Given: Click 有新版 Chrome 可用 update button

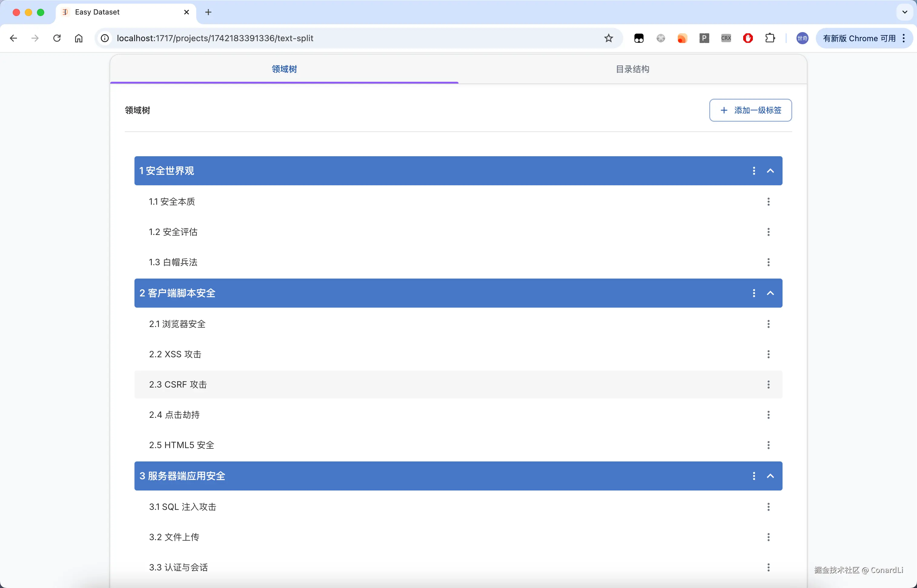Looking at the screenshot, I should [859, 38].
